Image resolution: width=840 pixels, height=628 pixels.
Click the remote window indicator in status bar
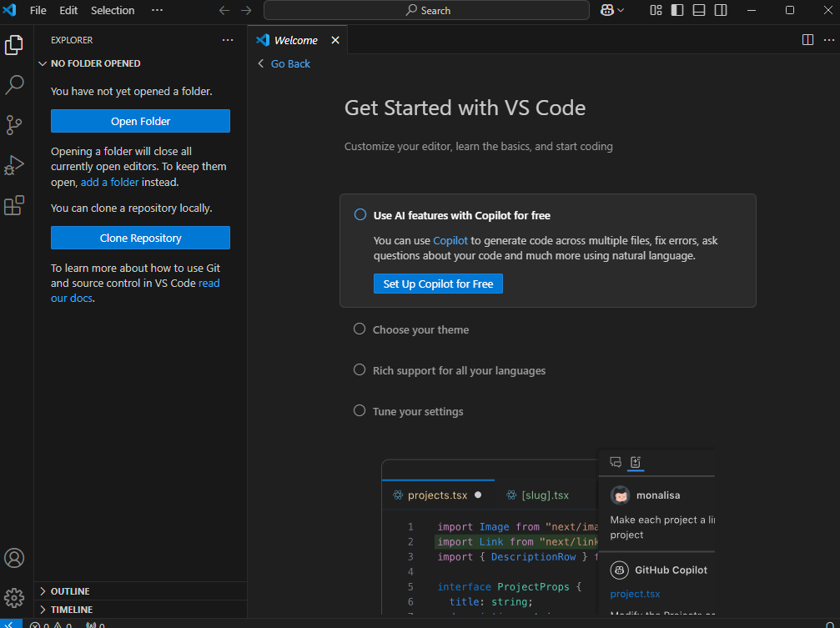(x=11, y=625)
